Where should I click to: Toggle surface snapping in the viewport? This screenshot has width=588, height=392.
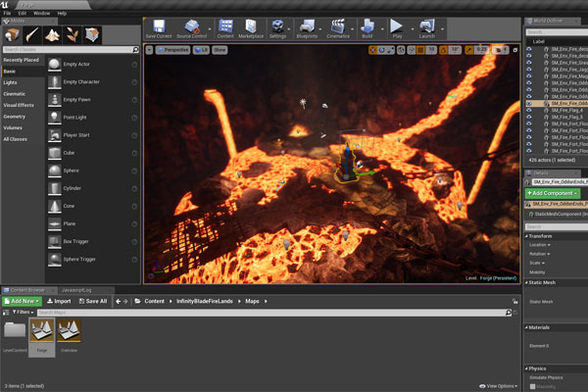point(412,50)
